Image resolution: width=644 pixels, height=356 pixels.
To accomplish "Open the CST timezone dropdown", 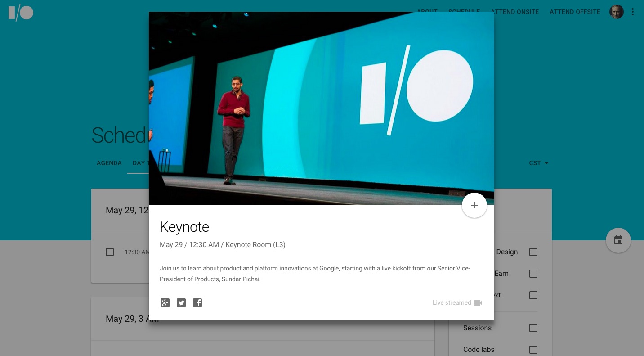I will coord(539,163).
